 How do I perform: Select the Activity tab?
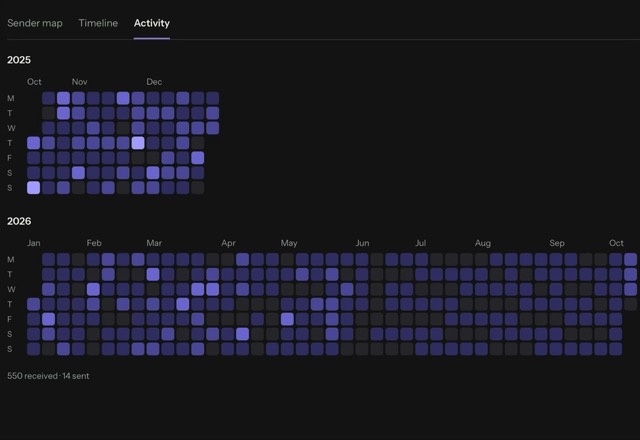[x=152, y=23]
